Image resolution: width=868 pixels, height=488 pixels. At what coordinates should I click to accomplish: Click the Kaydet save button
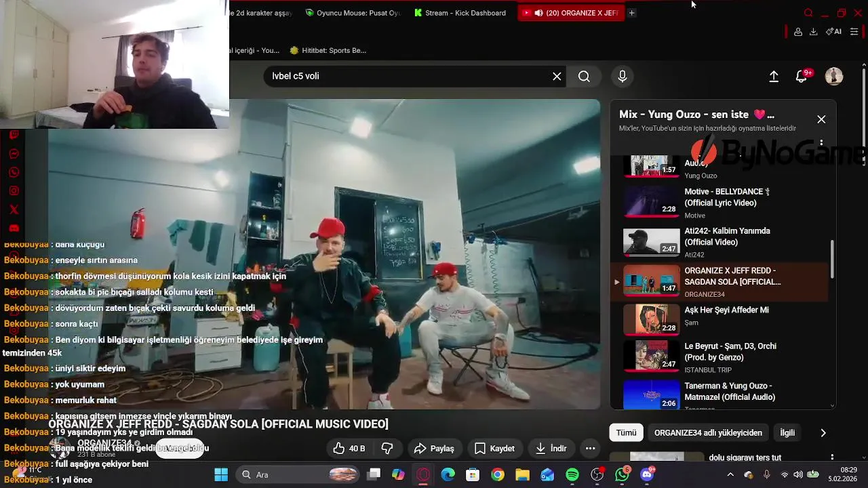(495, 448)
